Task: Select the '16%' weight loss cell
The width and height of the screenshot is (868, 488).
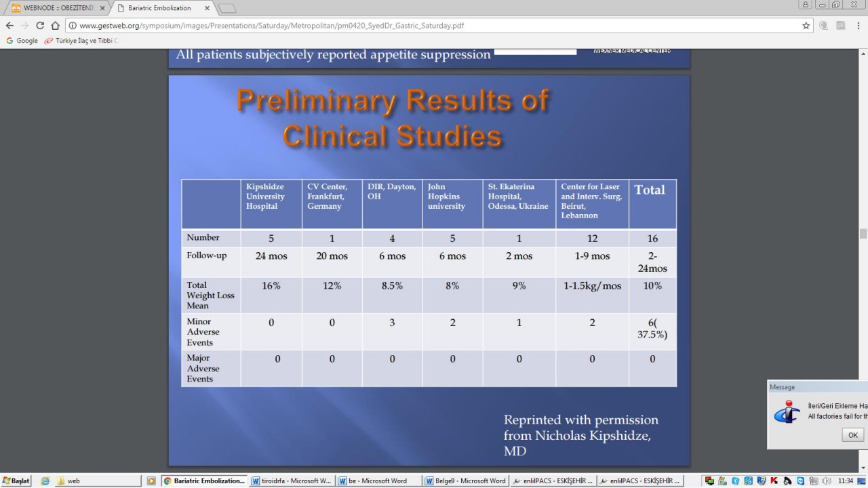Action: pyautogui.click(x=271, y=295)
